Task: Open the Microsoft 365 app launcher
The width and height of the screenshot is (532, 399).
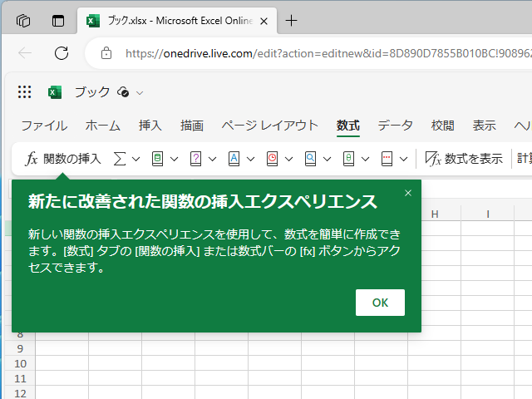Action: tap(24, 92)
